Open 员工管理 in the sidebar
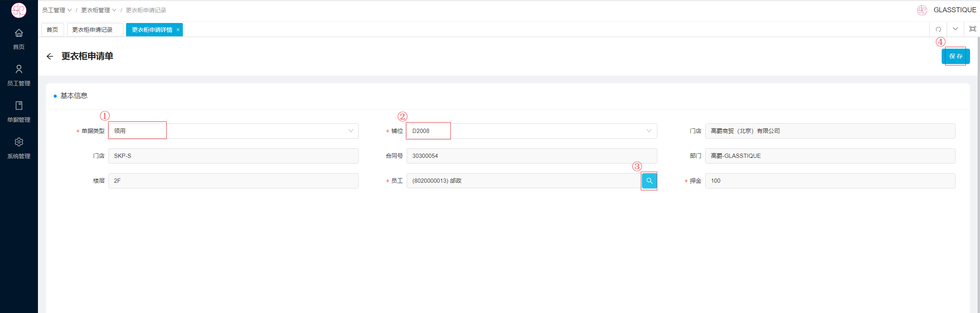This screenshot has width=980, height=313. 19,75
